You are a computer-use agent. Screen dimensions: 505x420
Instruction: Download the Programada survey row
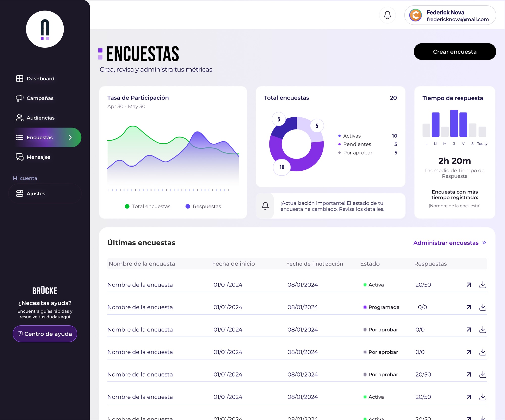[483, 307]
